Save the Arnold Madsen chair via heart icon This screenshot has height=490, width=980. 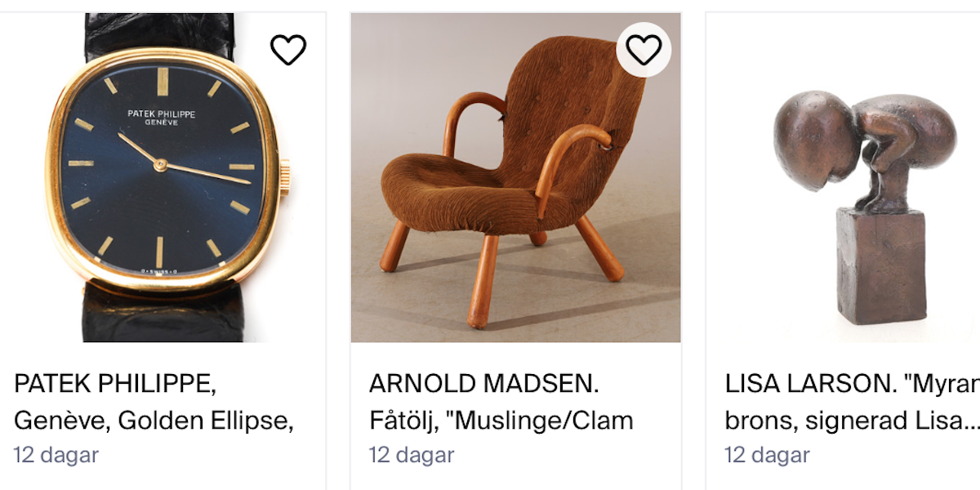644,50
